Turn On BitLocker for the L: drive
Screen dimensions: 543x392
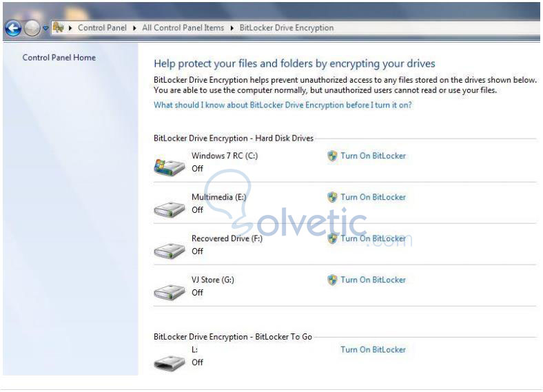tap(373, 349)
